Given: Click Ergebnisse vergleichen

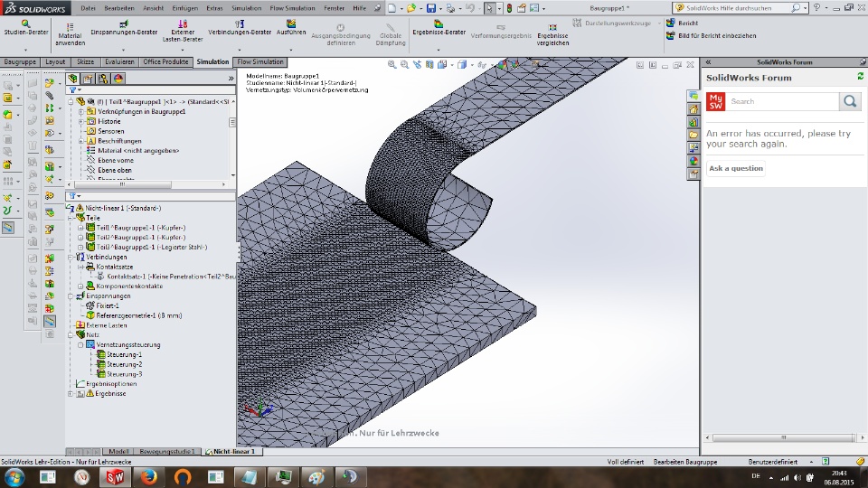Looking at the screenshot, I should [552, 35].
